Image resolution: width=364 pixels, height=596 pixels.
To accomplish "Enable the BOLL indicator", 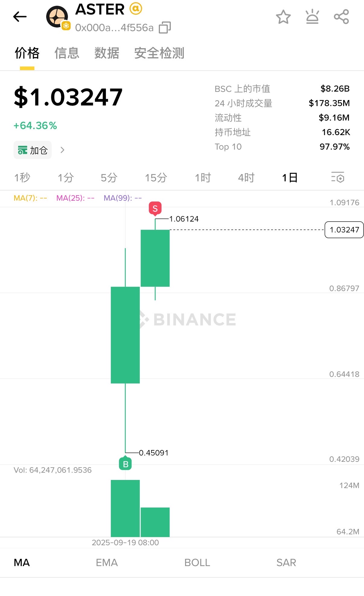I will click(197, 562).
